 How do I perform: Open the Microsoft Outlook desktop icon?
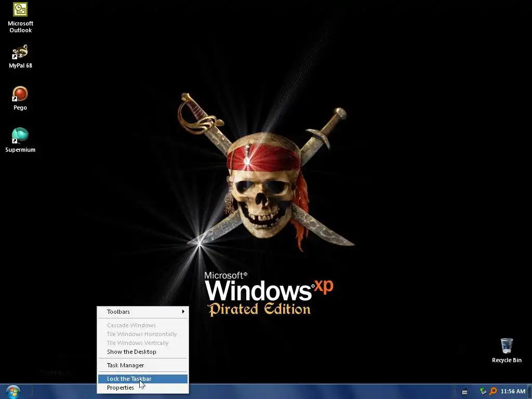point(20,18)
